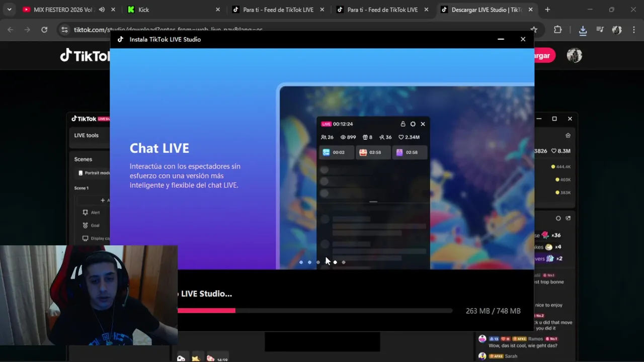The height and width of the screenshot is (362, 644).
Task: Maximize the background LIVE Studio window
Action: coord(554,119)
